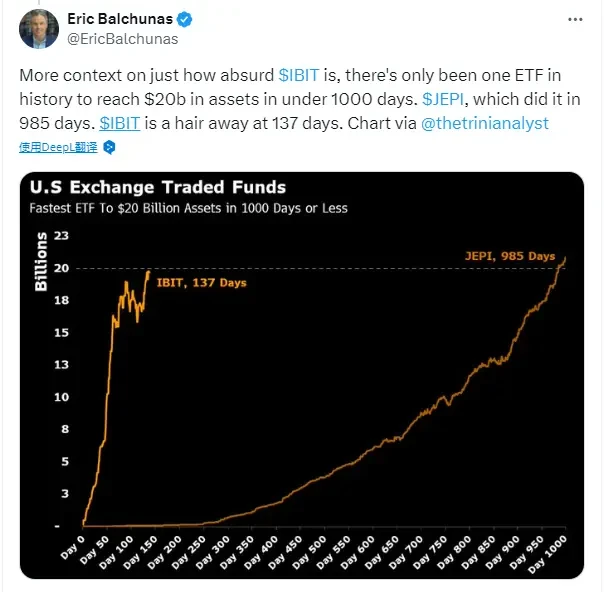Click the "IBIT, 137 Days" chart label

point(201,283)
